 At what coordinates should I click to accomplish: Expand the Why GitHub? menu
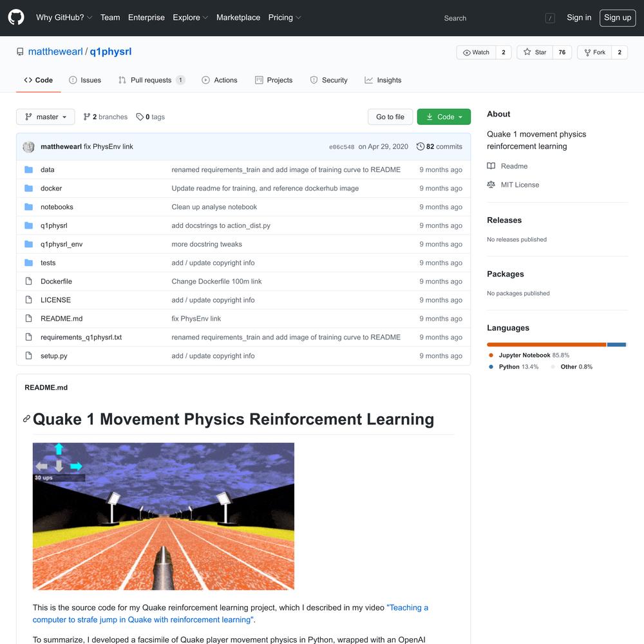tap(64, 17)
